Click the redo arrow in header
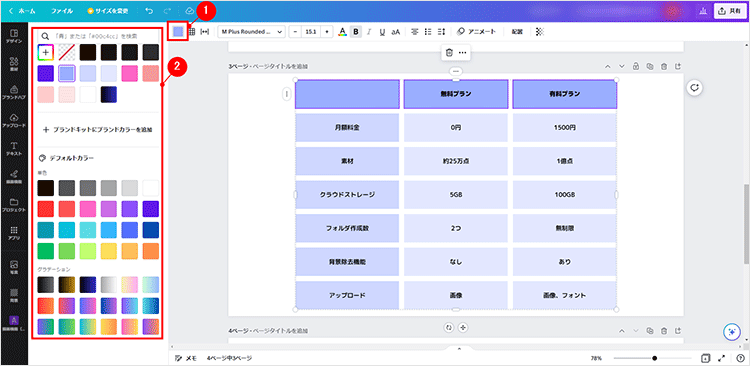 click(167, 10)
